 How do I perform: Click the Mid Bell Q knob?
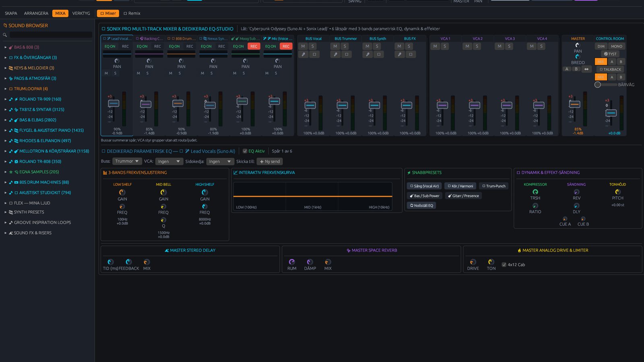(x=163, y=220)
